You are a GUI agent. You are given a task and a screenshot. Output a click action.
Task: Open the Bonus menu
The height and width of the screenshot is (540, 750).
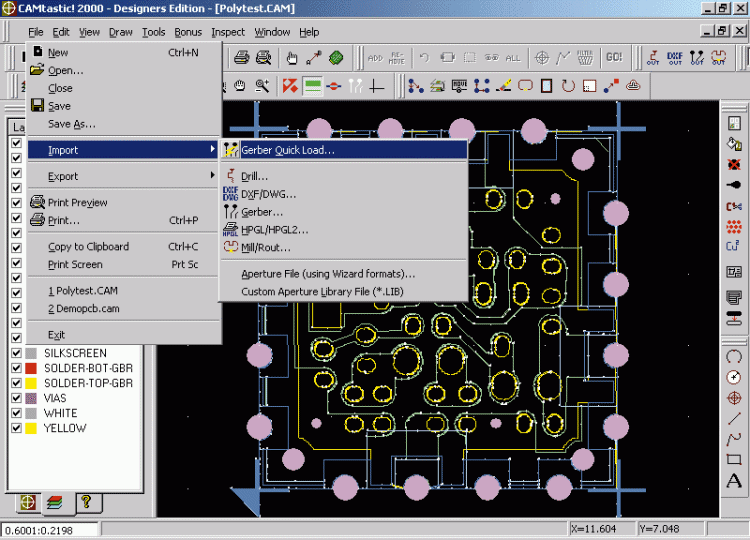pyautogui.click(x=188, y=32)
